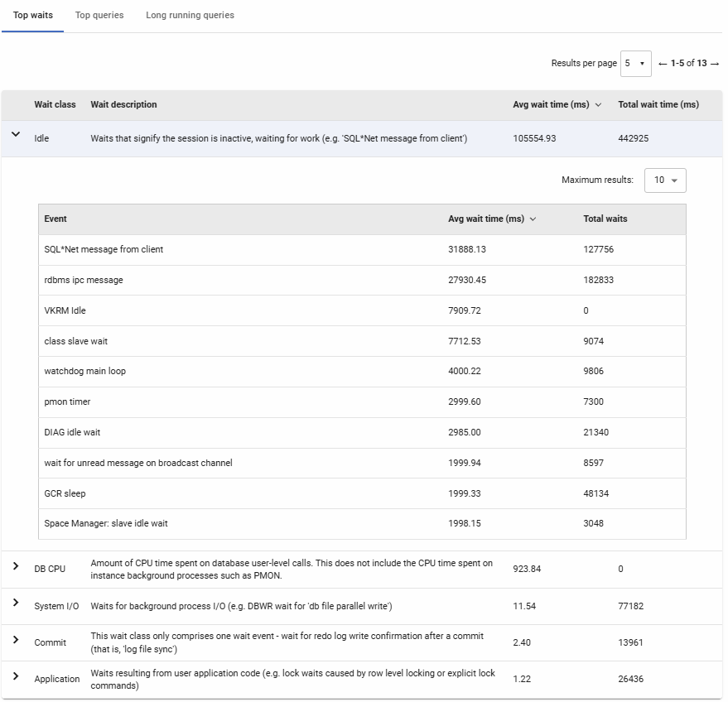Expand the System I/O wait class

pyautogui.click(x=16, y=603)
